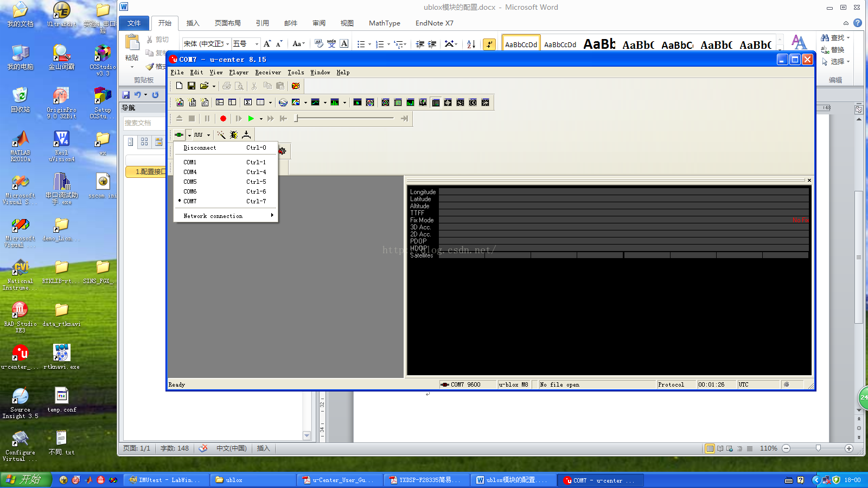Click 查找 (Find) in Word ribbon
Screen dimensions: 868x488
(835, 37)
